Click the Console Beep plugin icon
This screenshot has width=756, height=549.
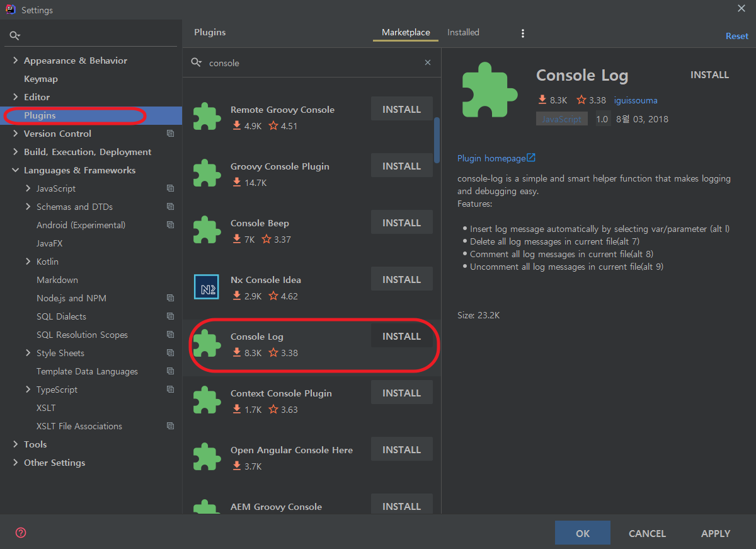tap(207, 230)
